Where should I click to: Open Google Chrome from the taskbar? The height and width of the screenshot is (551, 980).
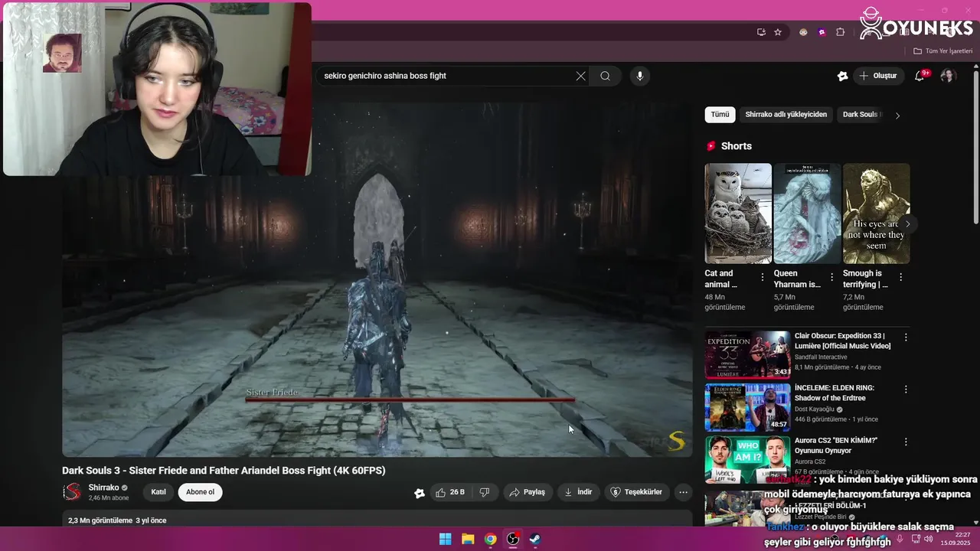[x=490, y=539]
